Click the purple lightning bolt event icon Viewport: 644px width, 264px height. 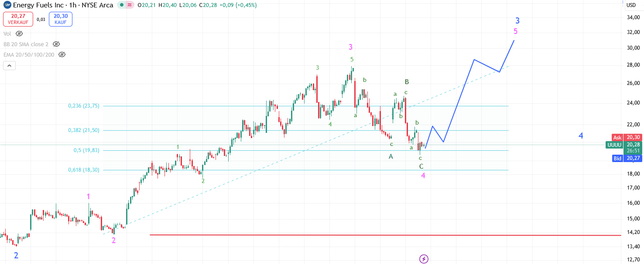pos(424,259)
